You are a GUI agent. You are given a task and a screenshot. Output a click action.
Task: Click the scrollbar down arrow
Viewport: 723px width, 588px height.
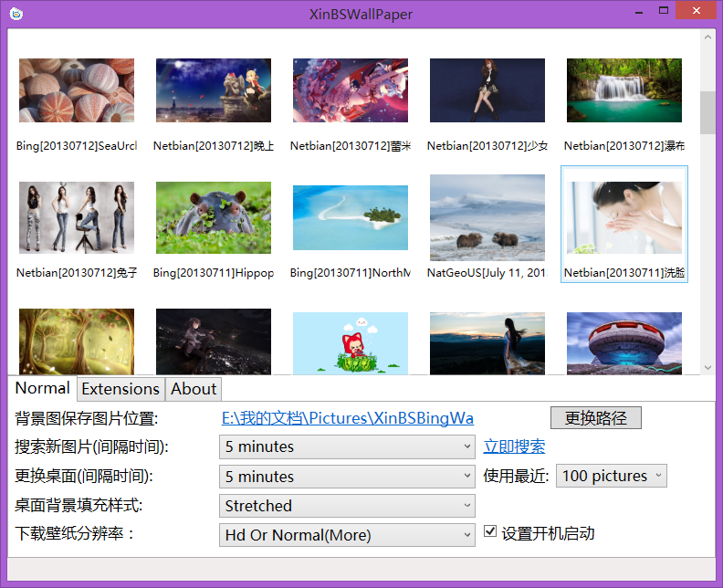[707, 368]
